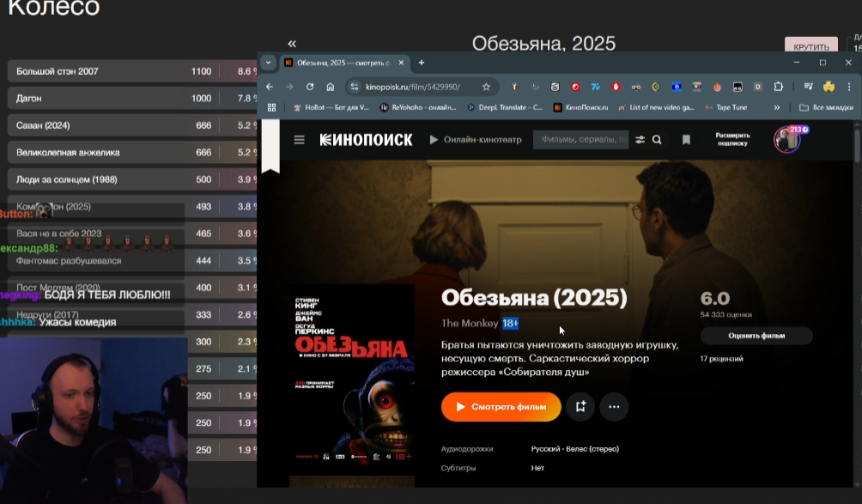Open the Tape Tune bookmark
The image size is (862, 504).
(x=725, y=107)
